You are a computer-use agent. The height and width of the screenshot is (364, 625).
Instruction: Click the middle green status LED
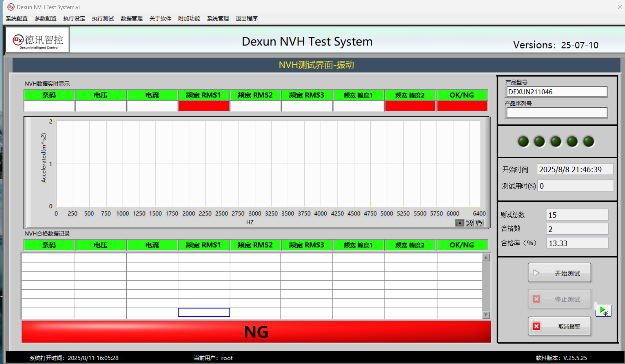coord(556,141)
